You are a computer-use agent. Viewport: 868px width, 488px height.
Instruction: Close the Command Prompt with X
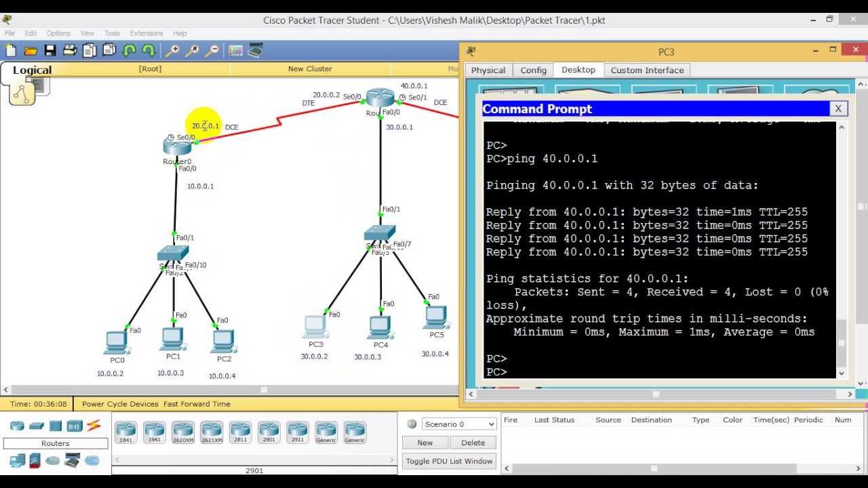click(838, 108)
